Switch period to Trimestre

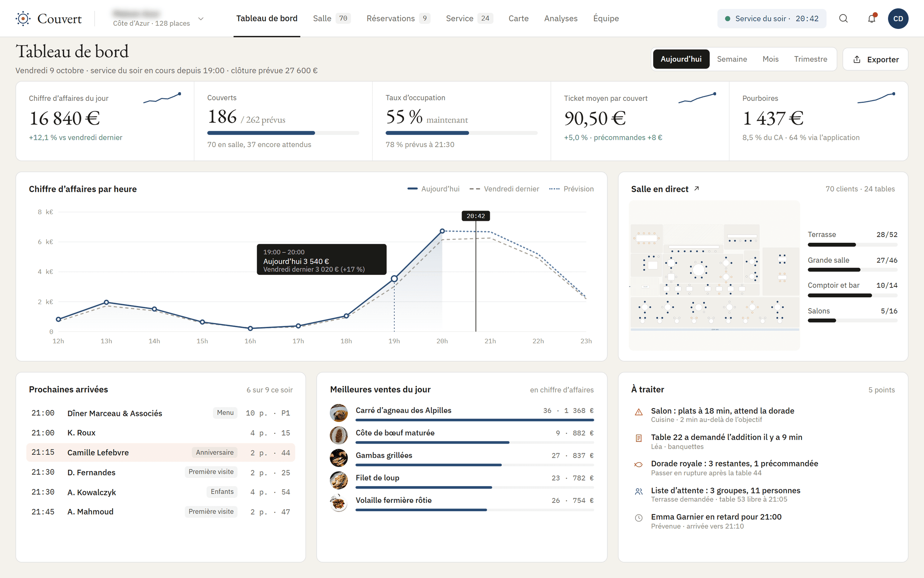(x=811, y=59)
